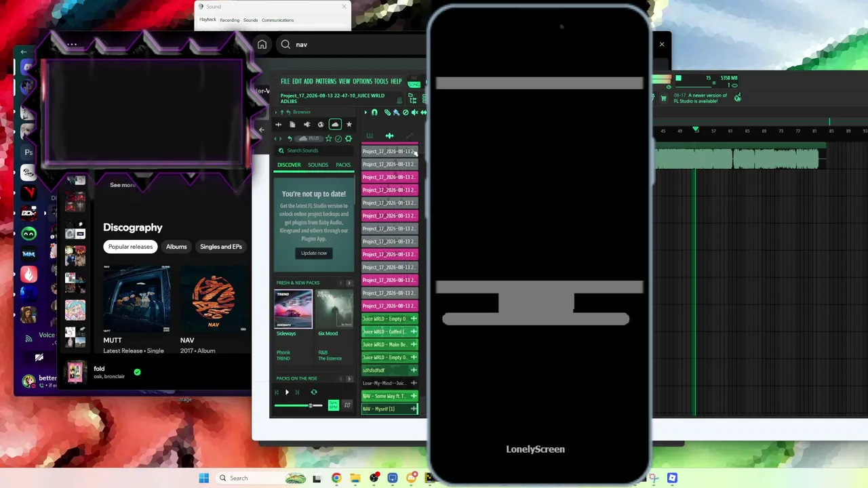Viewport: 868px width, 488px height.
Task: Open the TOOLS menu in FL Studio
Action: tap(381, 81)
